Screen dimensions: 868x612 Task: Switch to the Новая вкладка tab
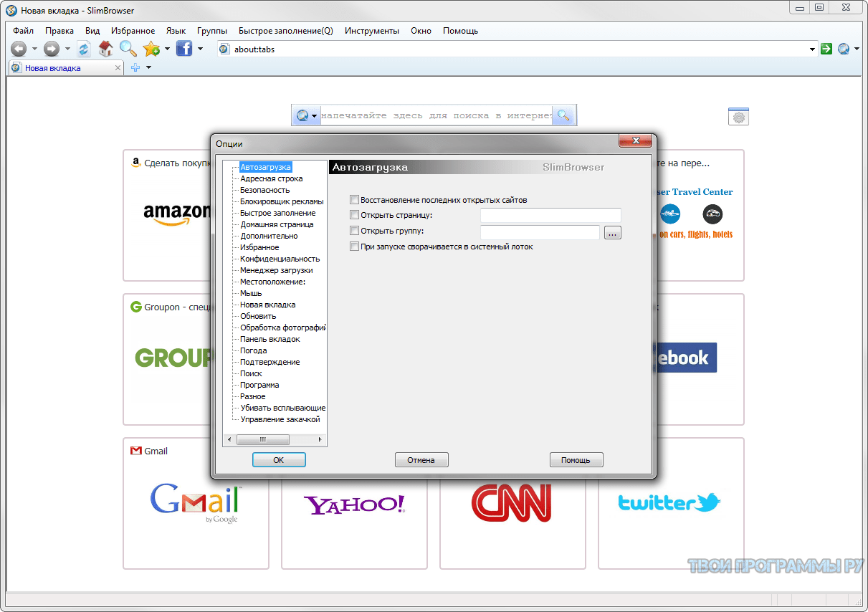[67, 68]
